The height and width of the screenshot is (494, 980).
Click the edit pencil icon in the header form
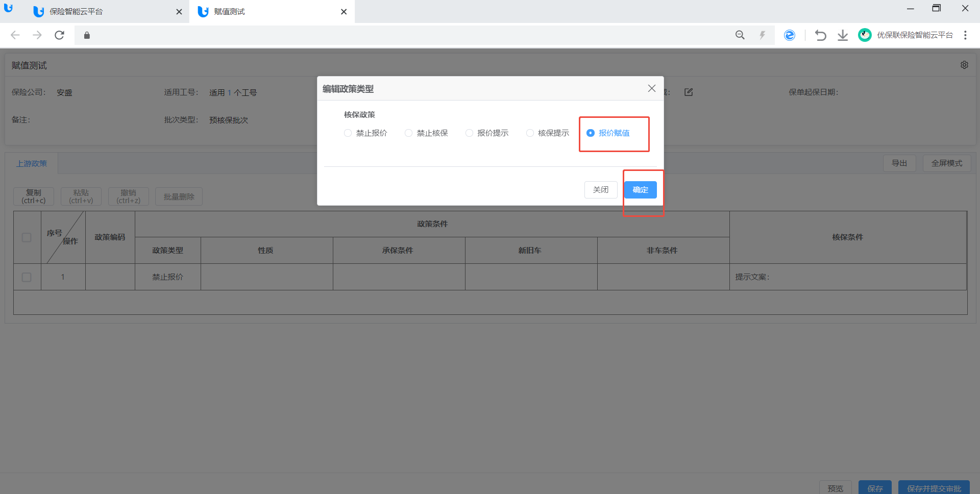click(x=689, y=92)
